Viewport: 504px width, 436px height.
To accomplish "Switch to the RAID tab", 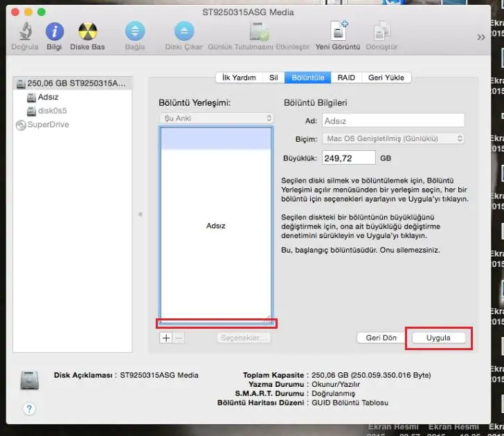I will point(346,78).
